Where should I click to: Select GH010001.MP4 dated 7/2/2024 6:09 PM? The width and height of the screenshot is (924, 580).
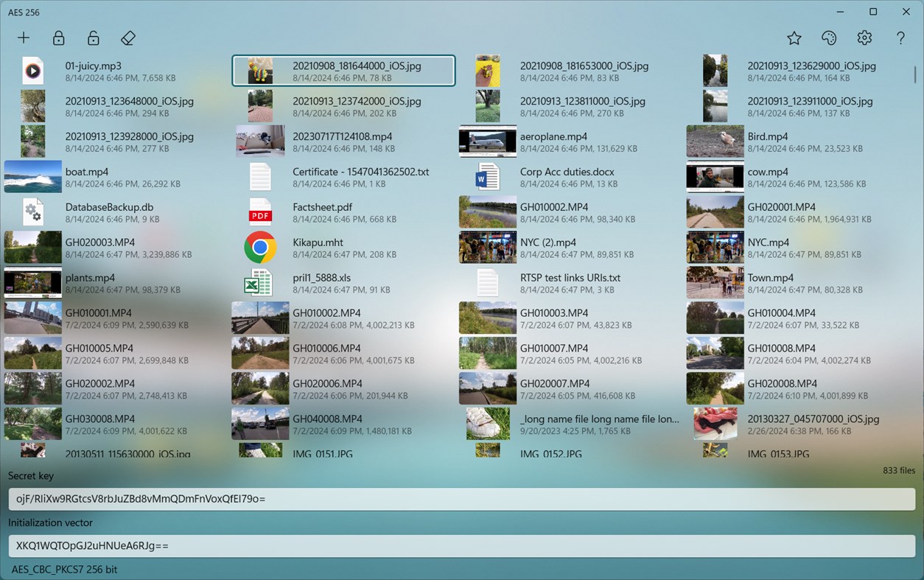coord(116,318)
